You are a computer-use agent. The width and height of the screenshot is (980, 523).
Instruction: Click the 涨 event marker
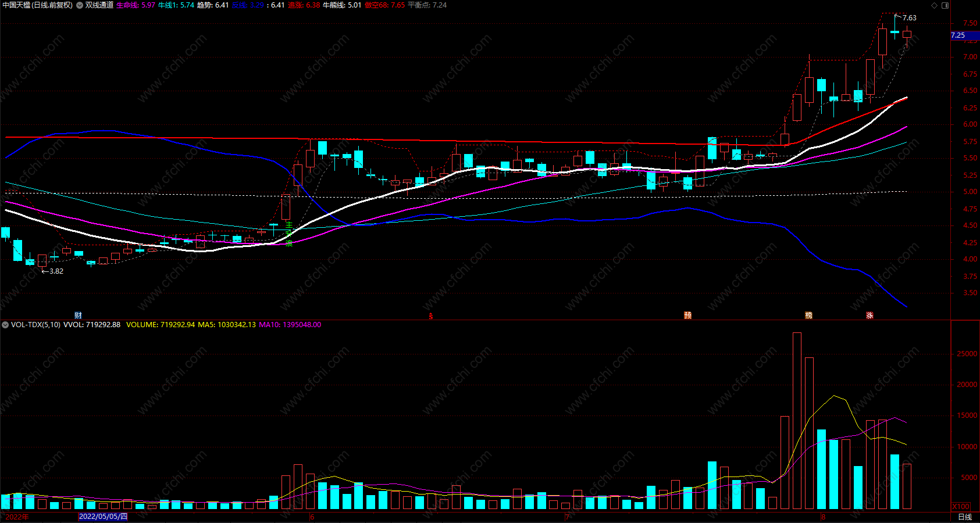pos(869,316)
